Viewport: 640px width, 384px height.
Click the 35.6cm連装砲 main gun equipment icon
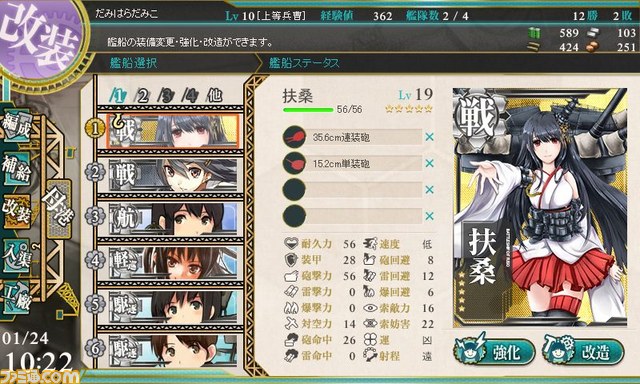click(294, 137)
